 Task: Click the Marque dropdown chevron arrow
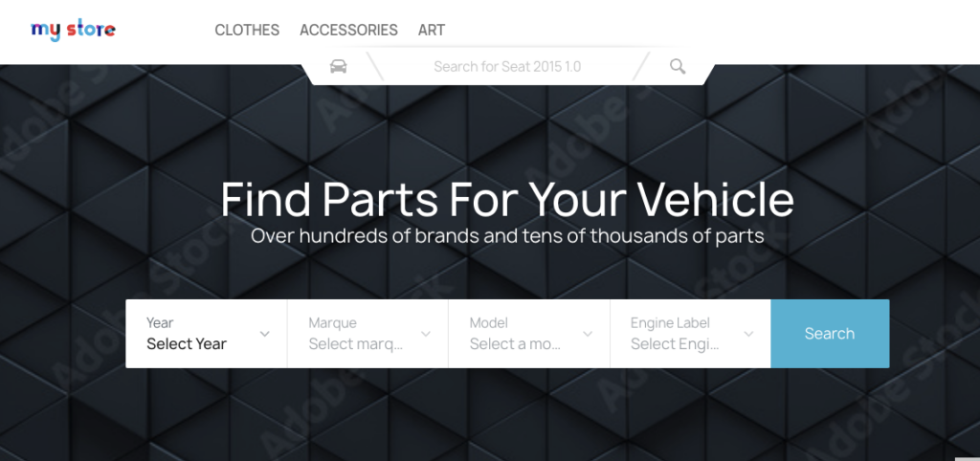(426, 334)
